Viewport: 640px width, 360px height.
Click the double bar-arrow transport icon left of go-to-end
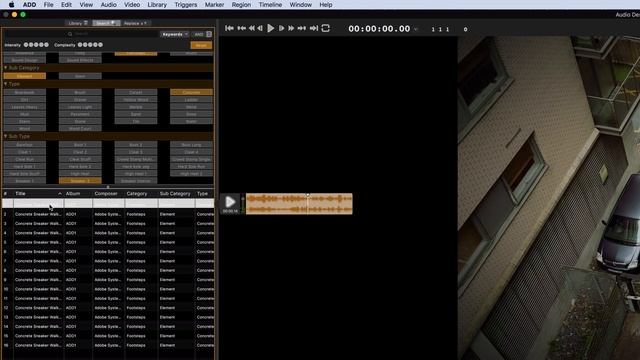302,28
